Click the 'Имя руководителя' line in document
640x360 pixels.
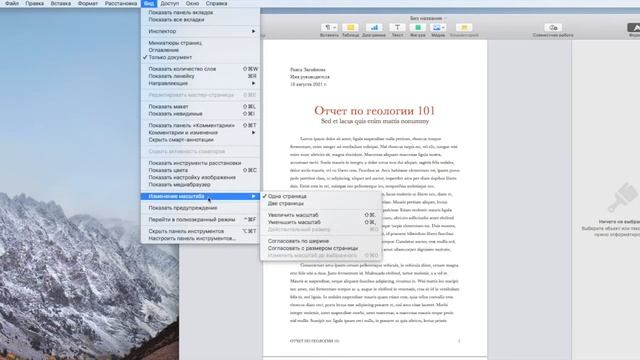click(310, 77)
